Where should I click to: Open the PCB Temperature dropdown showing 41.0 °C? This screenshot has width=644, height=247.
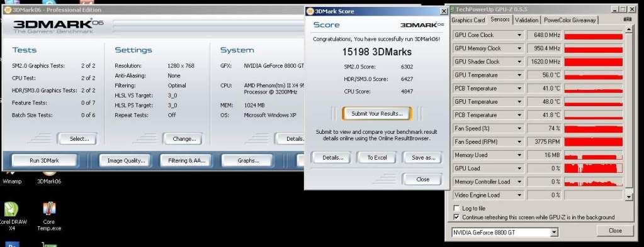pyautogui.click(x=519, y=89)
